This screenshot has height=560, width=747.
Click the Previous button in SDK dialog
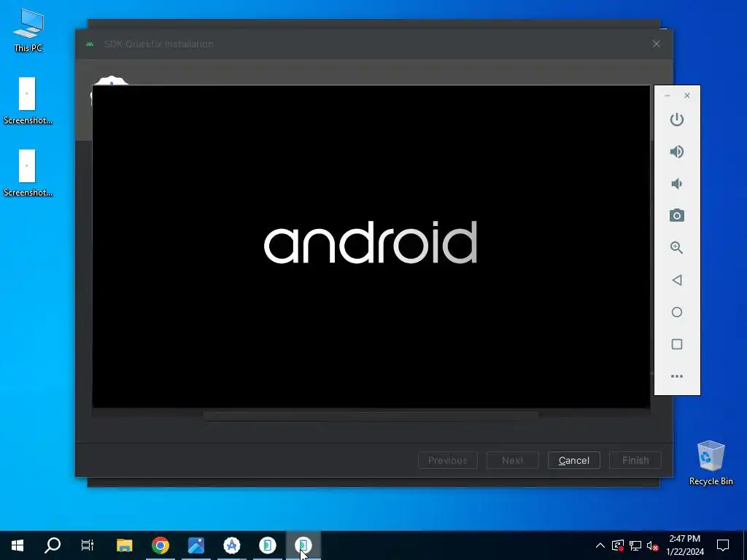[447, 461]
